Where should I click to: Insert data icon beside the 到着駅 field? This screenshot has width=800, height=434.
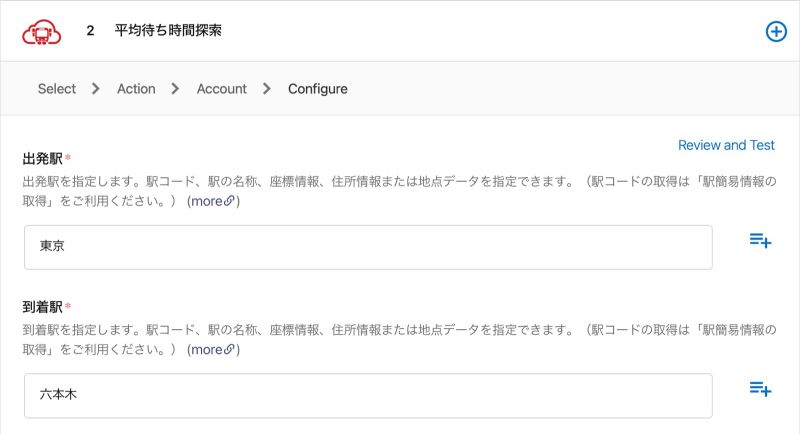coord(760,389)
